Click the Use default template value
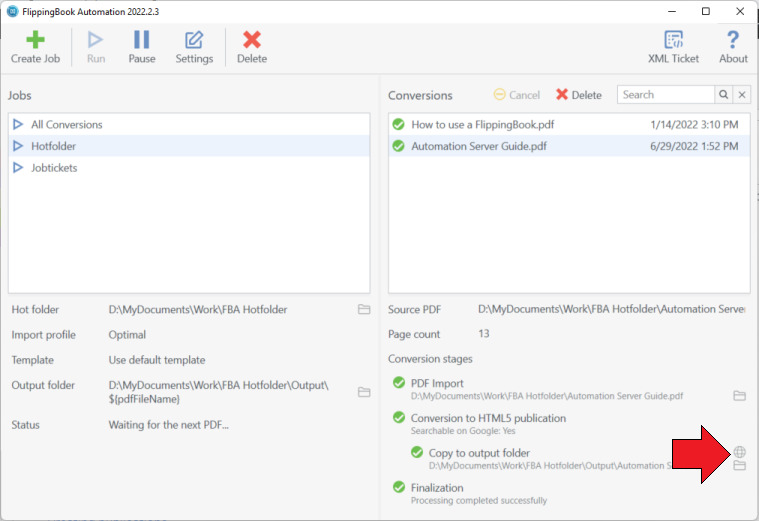759x521 pixels. (157, 360)
